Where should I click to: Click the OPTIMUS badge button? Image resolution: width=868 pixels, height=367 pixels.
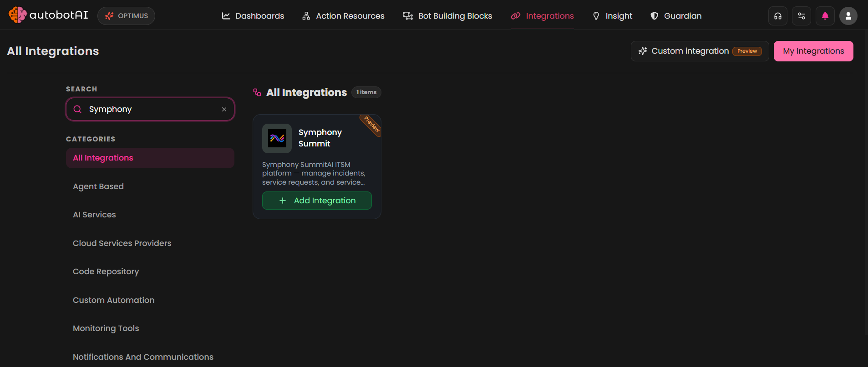point(126,16)
